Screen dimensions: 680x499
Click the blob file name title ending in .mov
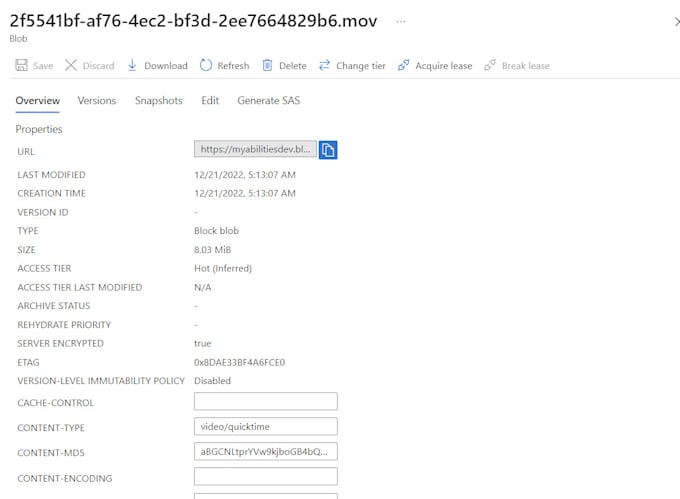(x=193, y=21)
